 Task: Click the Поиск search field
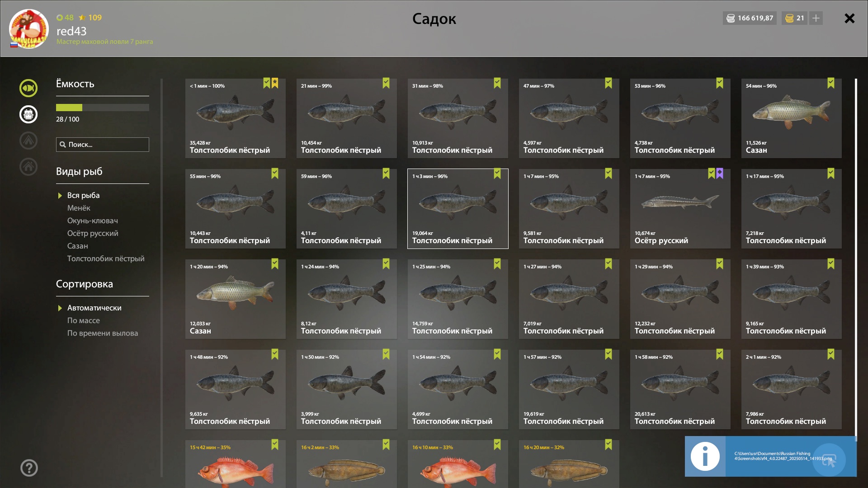tap(103, 145)
